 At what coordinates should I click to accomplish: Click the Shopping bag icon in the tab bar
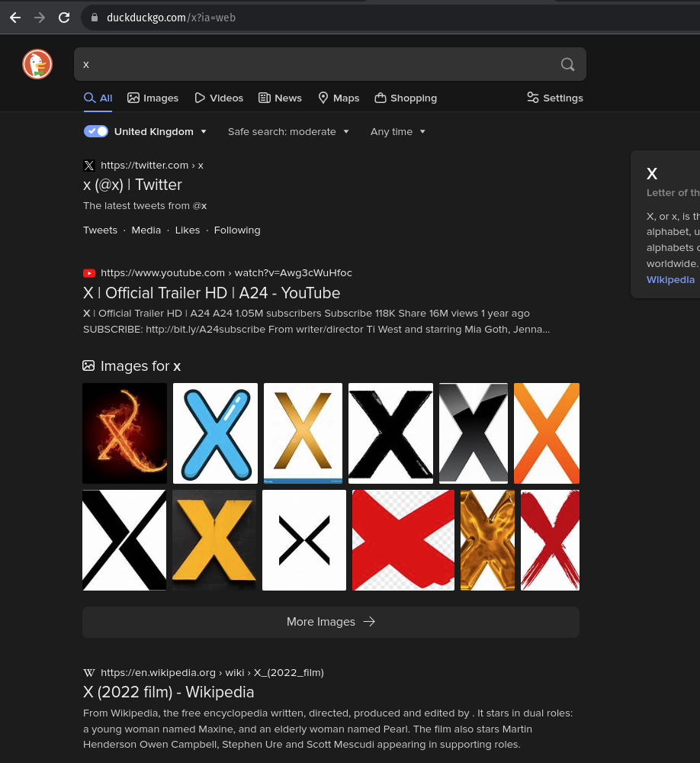pyautogui.click(x=381, y=98)
